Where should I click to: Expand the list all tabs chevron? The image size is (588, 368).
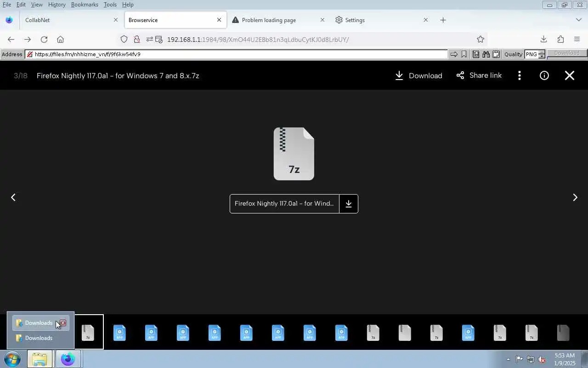click(578, 20)
